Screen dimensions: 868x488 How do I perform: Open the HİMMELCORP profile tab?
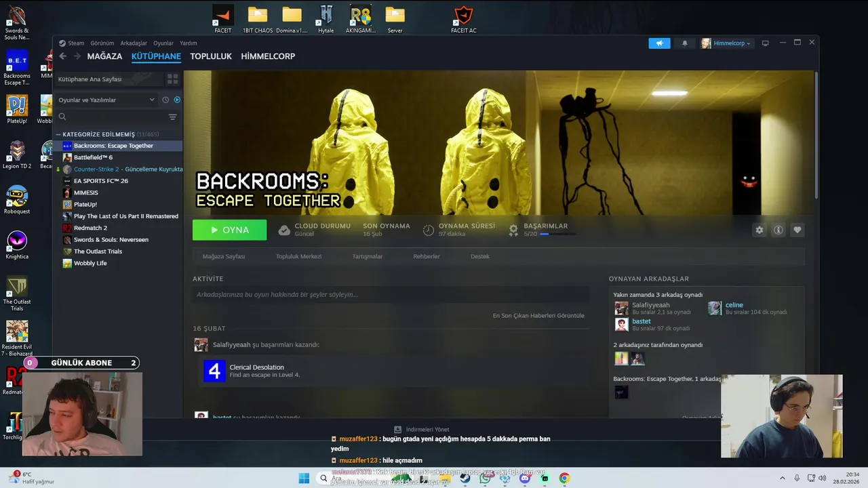tap(268, 56)
